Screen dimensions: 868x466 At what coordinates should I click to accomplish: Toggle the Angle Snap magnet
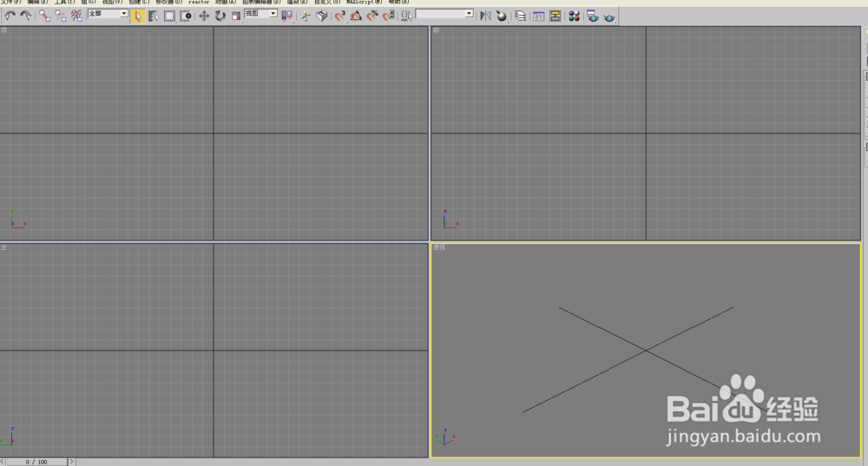click(x=356, y=16)
